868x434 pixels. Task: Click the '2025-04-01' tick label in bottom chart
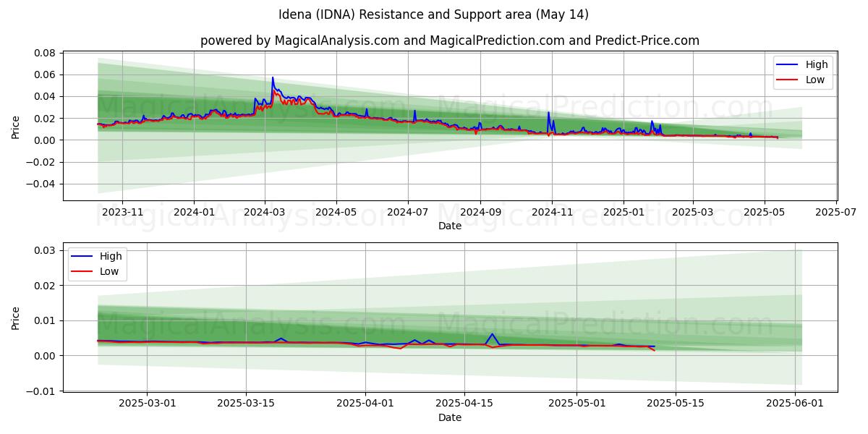click(365, 403)
